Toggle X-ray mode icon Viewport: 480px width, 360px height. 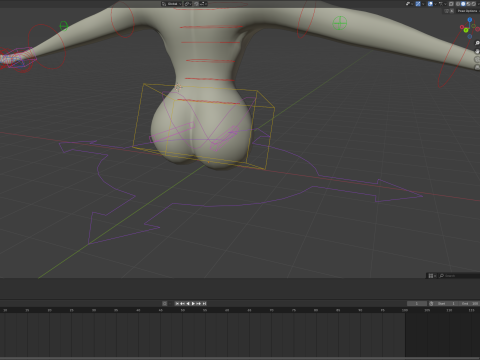coord(451,4)
